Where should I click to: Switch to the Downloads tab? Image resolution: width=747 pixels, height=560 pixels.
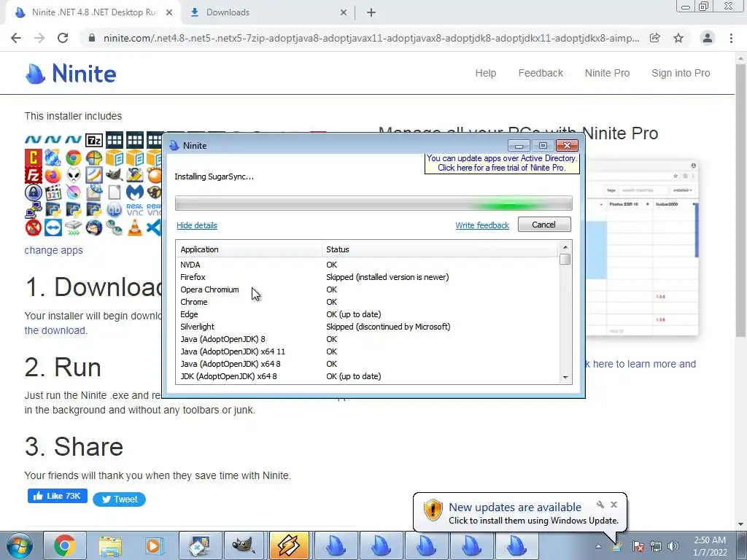[x=268, y=12]
